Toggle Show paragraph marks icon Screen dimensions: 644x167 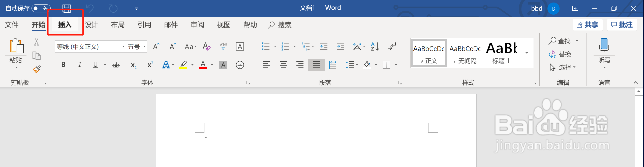coord(392,46)
